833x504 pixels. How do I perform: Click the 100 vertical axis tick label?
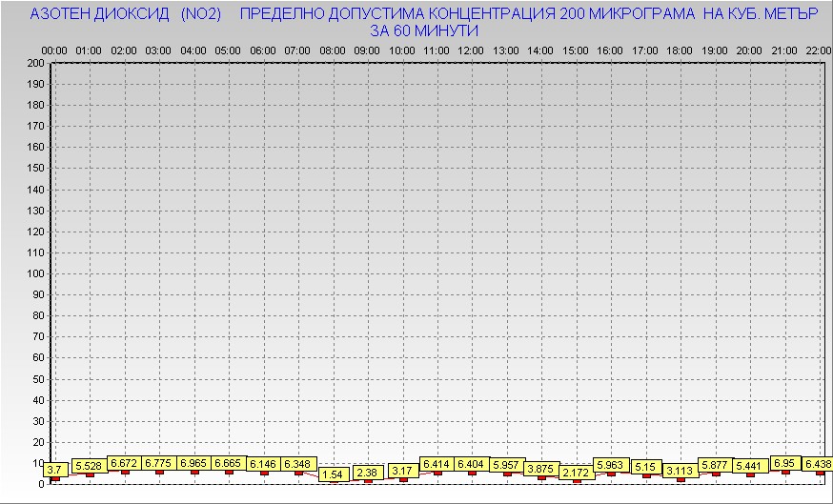click(35, 274)
